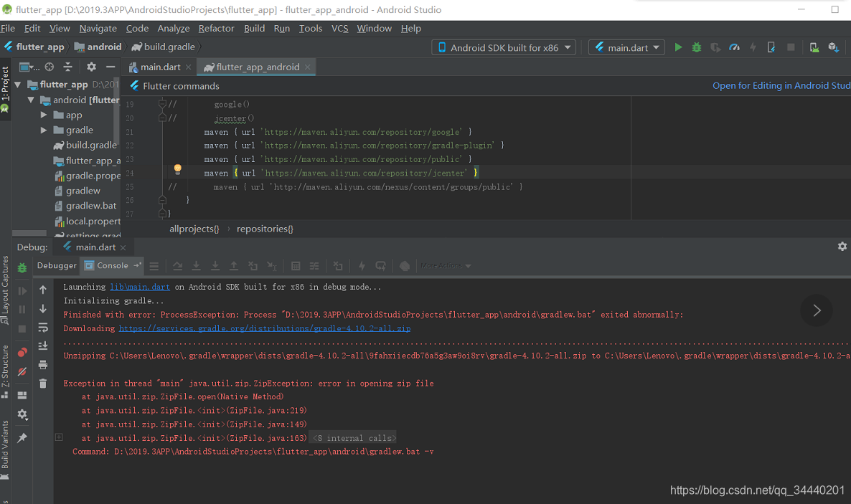Image resolution: width=851 pixels, height=504 pixels.
Task: Toggle fold marker on line 26
Action: (x=161, y=199)
